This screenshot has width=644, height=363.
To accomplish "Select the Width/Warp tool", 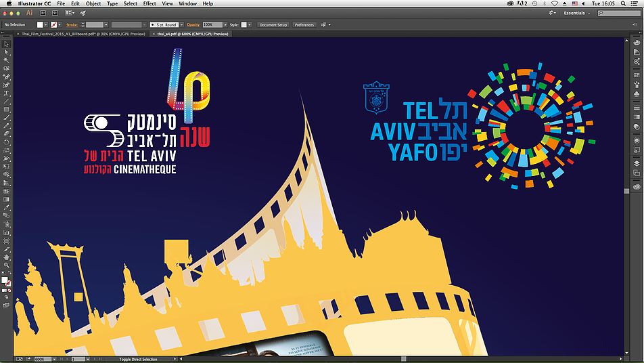I will click(6, 158).
